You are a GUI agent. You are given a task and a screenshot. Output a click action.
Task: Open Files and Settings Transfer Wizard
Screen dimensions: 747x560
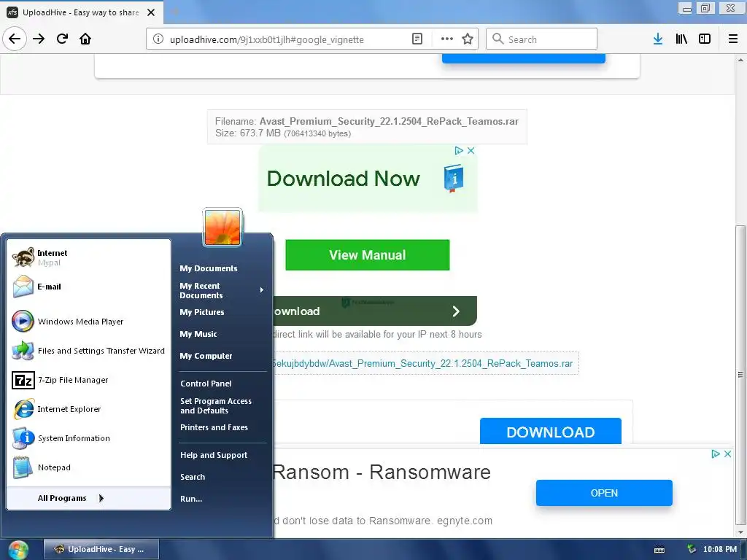click(88, 351)
